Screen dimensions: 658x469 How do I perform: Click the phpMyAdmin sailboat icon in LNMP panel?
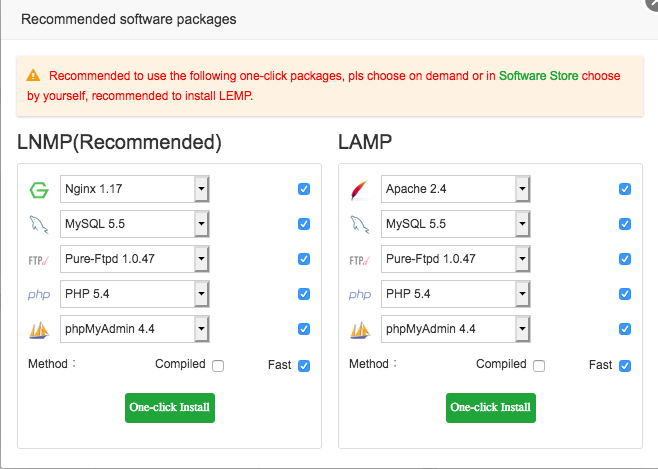(39, 330)
